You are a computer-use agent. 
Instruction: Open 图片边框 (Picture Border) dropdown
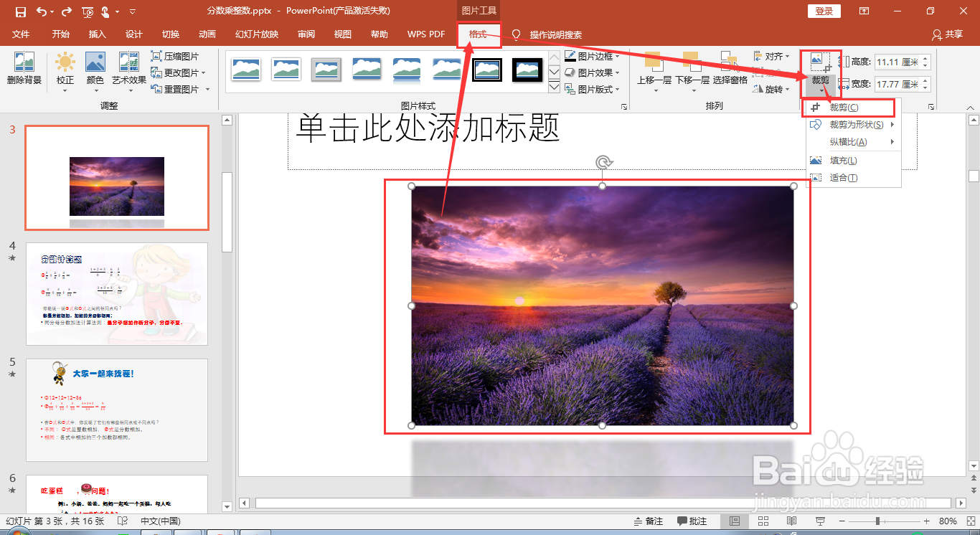point(592,56)
